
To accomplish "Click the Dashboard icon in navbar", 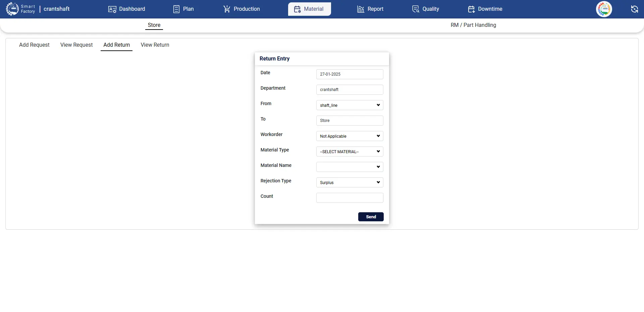I will (112, 9).
